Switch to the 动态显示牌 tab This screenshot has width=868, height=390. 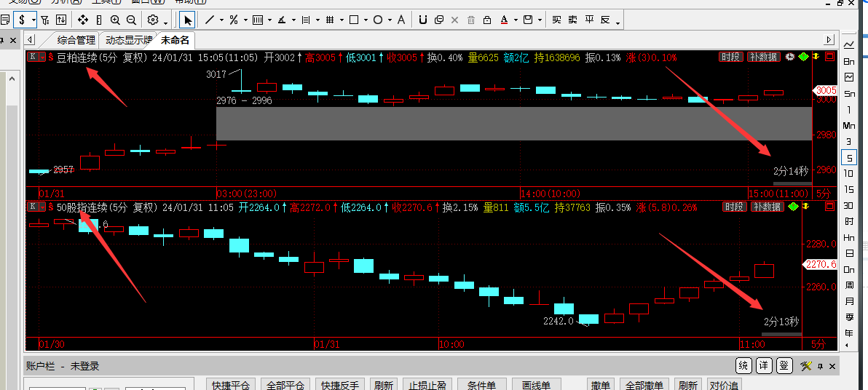click(128, 41)
